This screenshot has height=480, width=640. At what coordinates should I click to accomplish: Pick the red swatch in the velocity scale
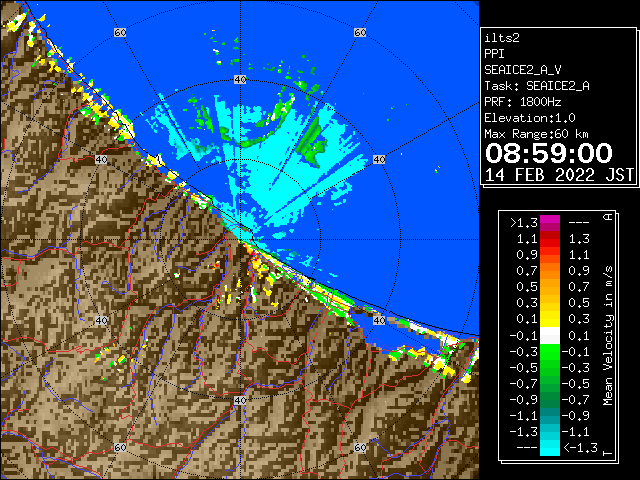[x=550, y=239]
